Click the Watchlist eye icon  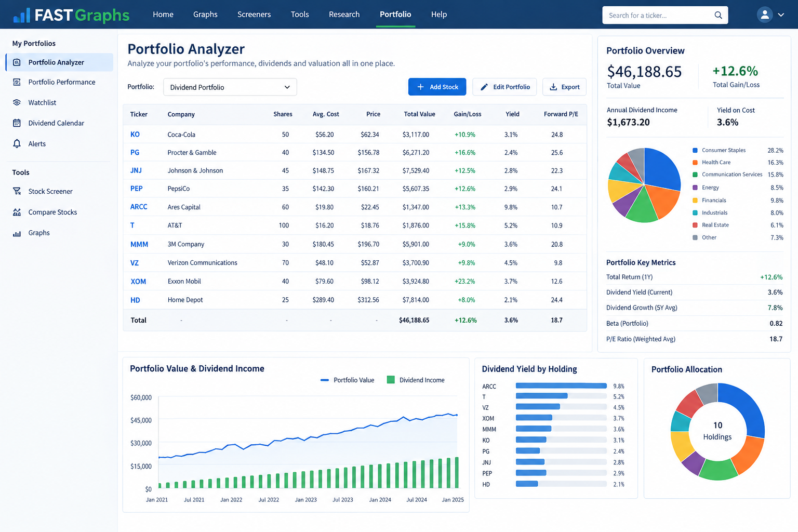coord(17,102)
